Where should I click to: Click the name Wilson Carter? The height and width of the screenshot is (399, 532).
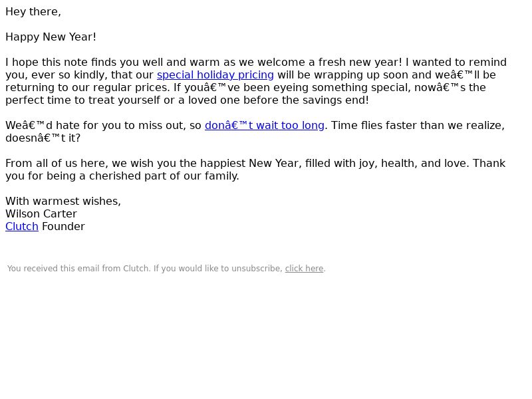(x=41, y=214)
